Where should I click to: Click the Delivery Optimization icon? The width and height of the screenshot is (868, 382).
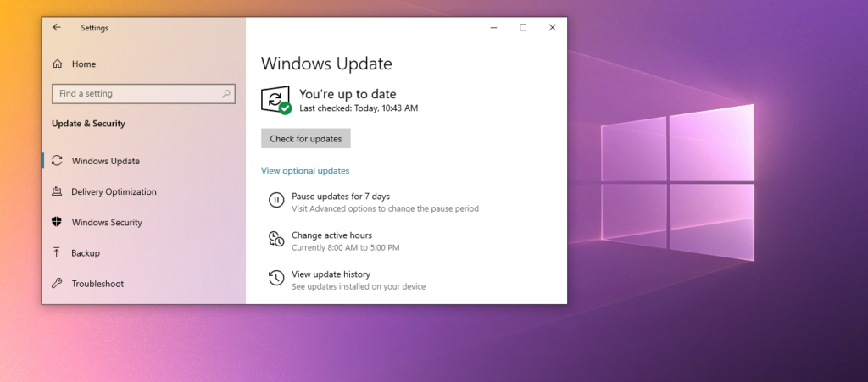pyautogui.click(x=57, y=191)
